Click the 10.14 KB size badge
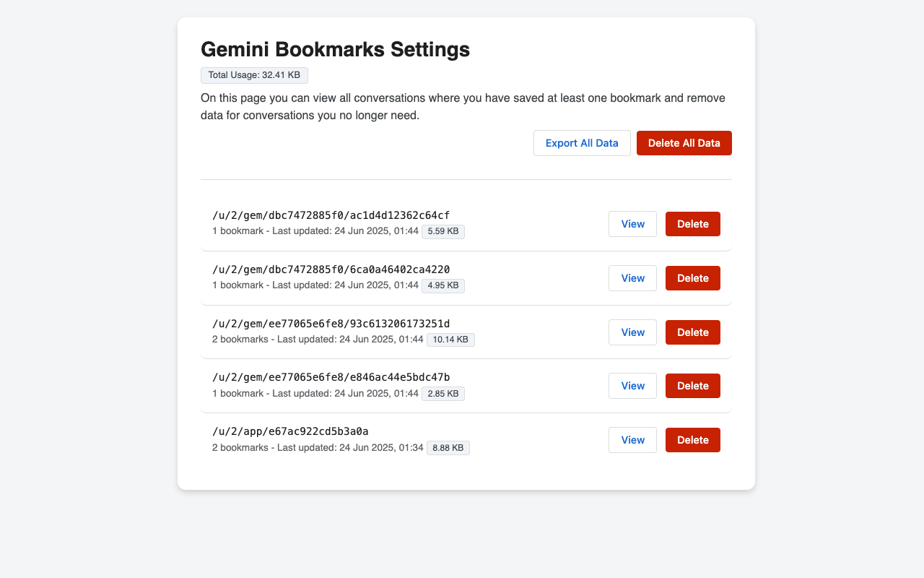 coord(450,340)
